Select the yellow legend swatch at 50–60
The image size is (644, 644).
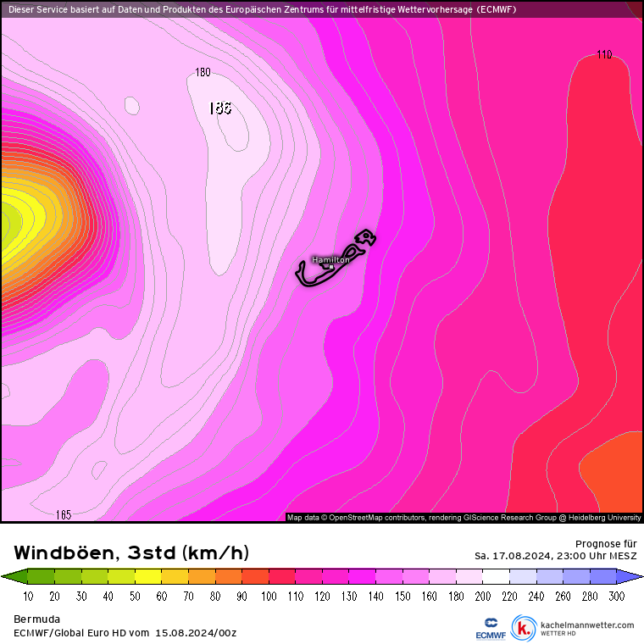click(148, 576)
